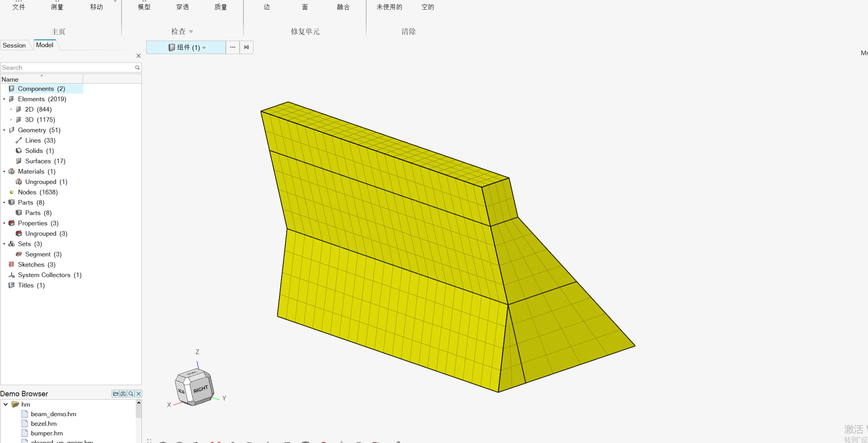Click the Demo Browser magnifier search icon
868x443 pixels.
pos(131,394)
